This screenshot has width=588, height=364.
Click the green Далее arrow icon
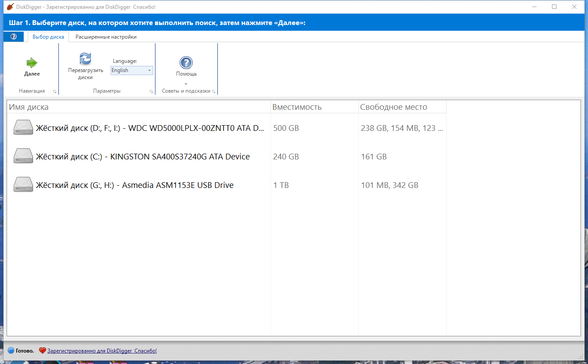coord(31,62)
